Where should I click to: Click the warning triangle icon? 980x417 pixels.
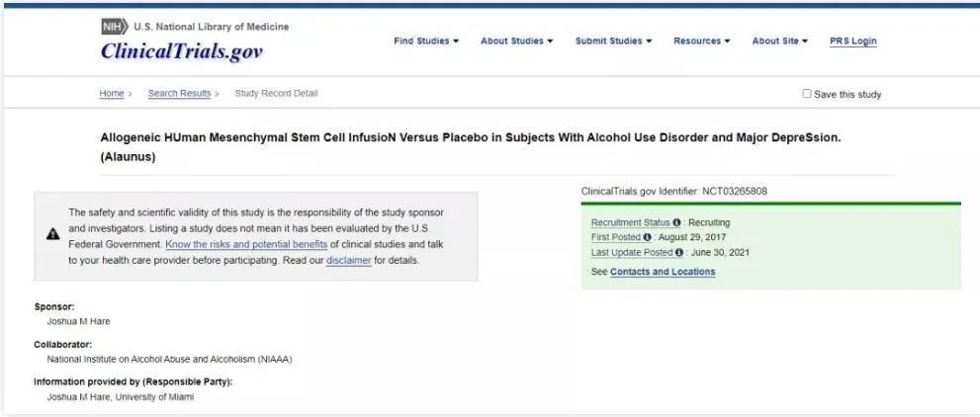(x=52, y=234)
